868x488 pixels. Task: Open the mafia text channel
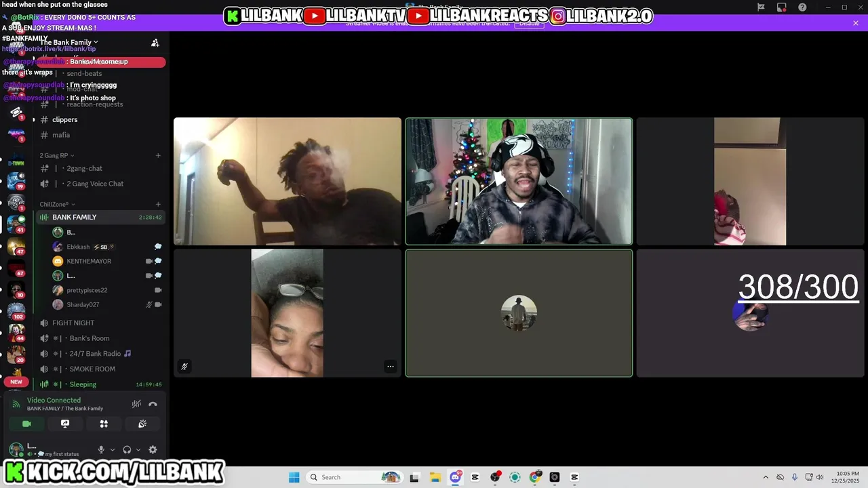click(x=100, y=135)
